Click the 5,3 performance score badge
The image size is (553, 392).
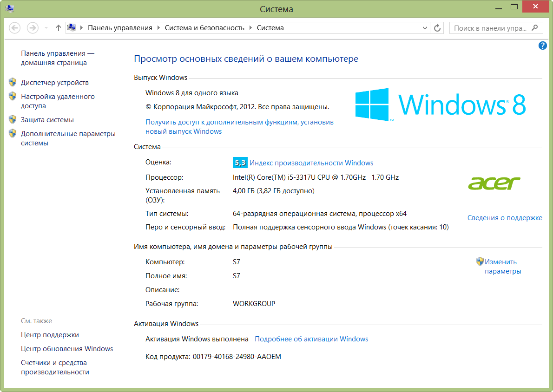tap(240, 163)
